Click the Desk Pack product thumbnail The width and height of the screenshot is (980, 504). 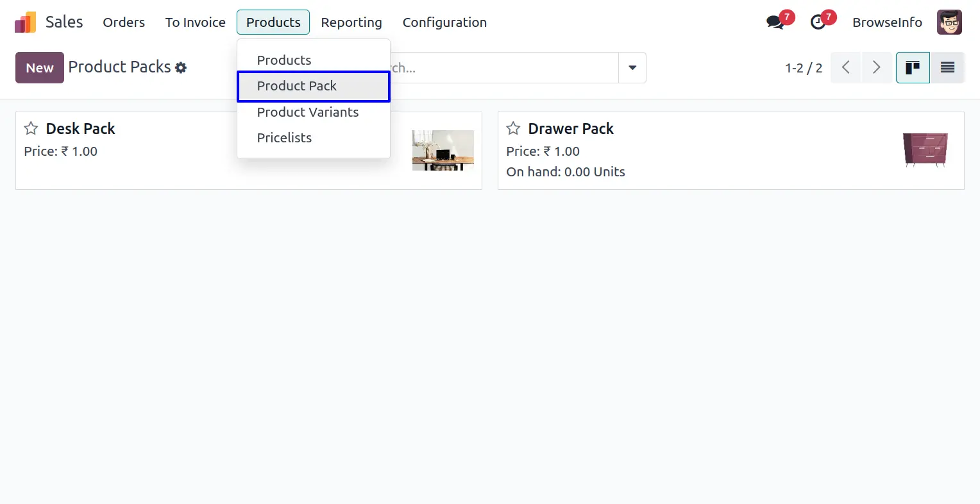[443, 150]
